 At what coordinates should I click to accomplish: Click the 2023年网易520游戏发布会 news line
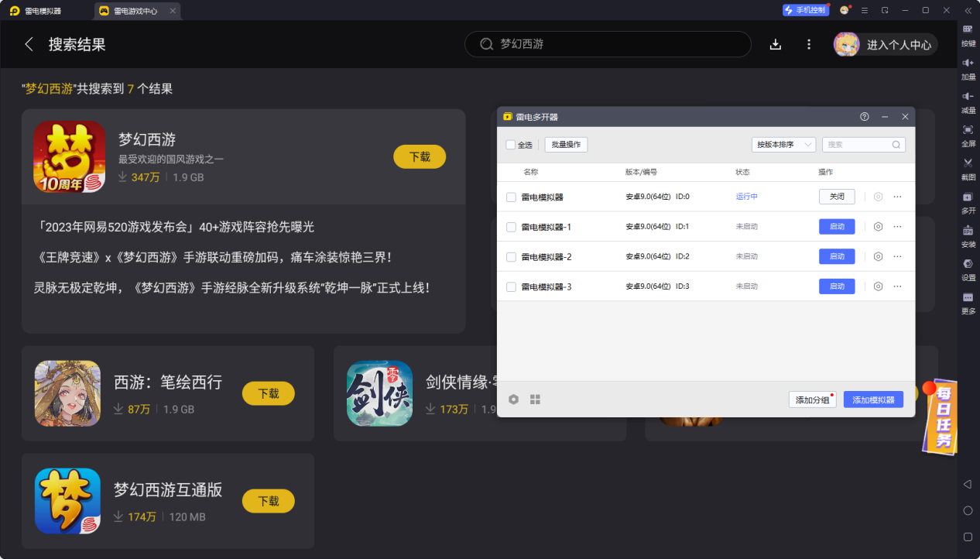click(176, 227)
